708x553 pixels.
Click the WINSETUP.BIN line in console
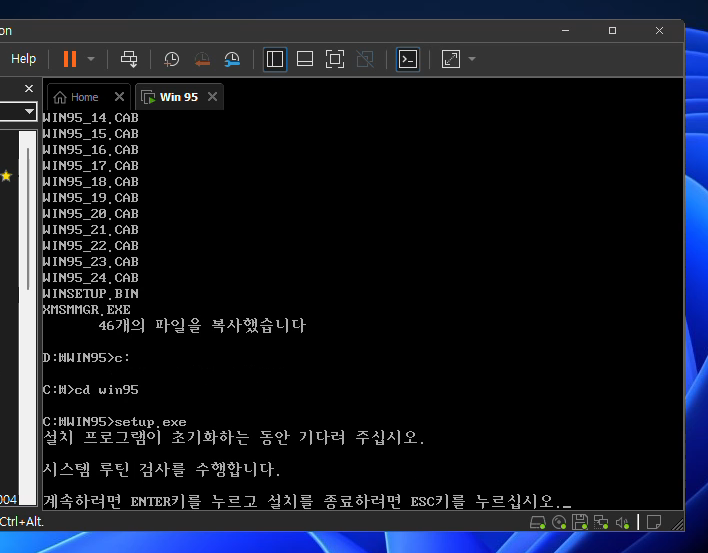(x=90, y=294)
